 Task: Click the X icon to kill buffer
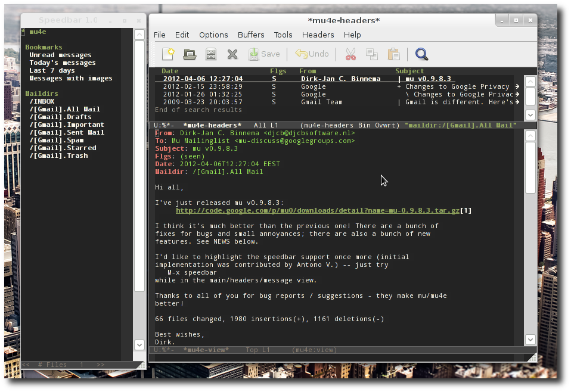(232, 54)
